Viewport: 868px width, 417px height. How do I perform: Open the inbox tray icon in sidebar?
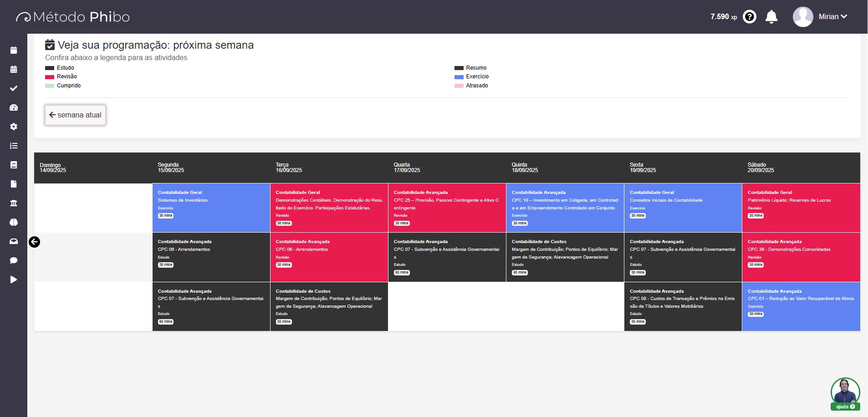[14, 241]
